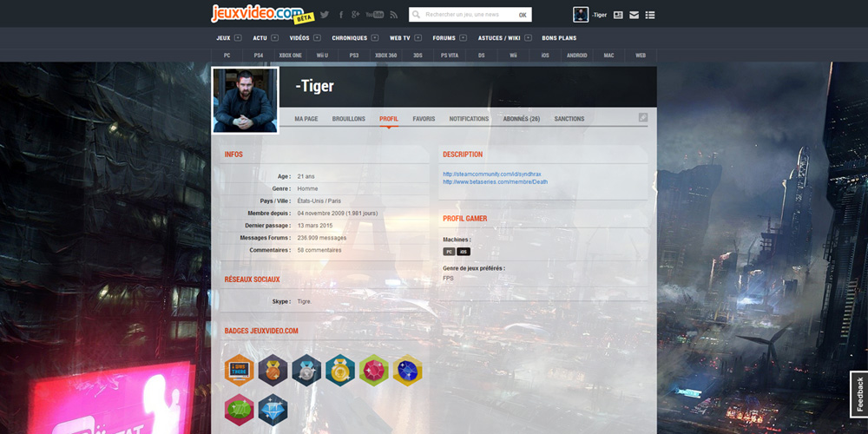Open the ABONNÉS (26) tab
Screen dimensions: 868x434
pos(522,119)
